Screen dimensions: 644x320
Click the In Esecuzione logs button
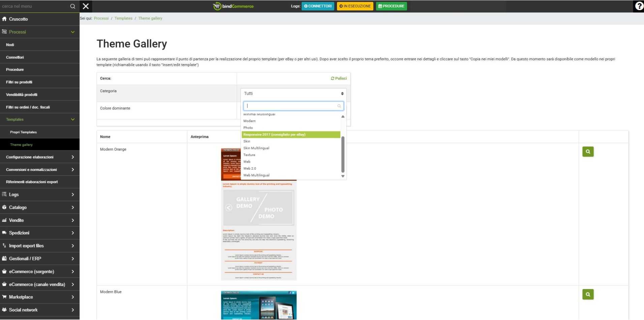(355, 6)
